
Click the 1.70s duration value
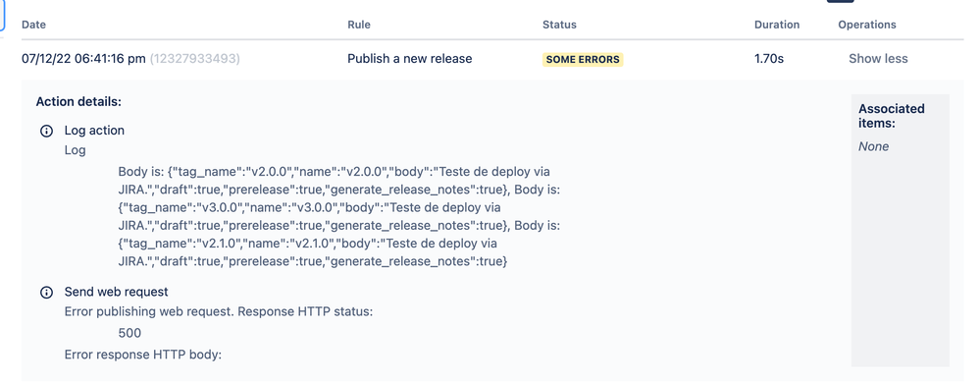[x=769, y=59]
